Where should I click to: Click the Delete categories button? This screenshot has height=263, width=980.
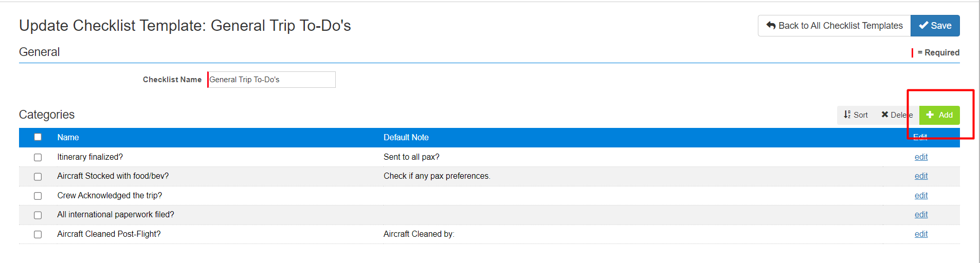tap(897, 115)
